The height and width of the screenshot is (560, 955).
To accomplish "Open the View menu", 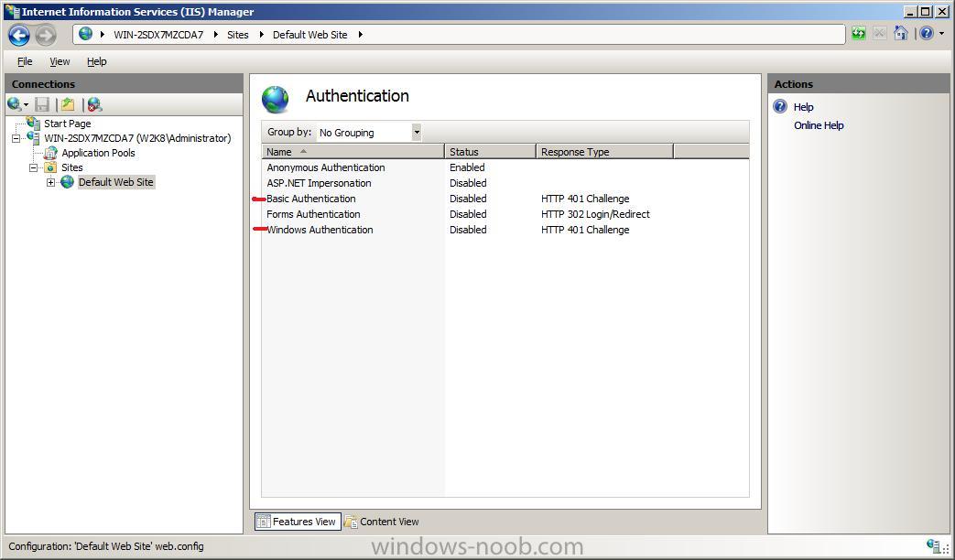I will click(x=60, y=61).
